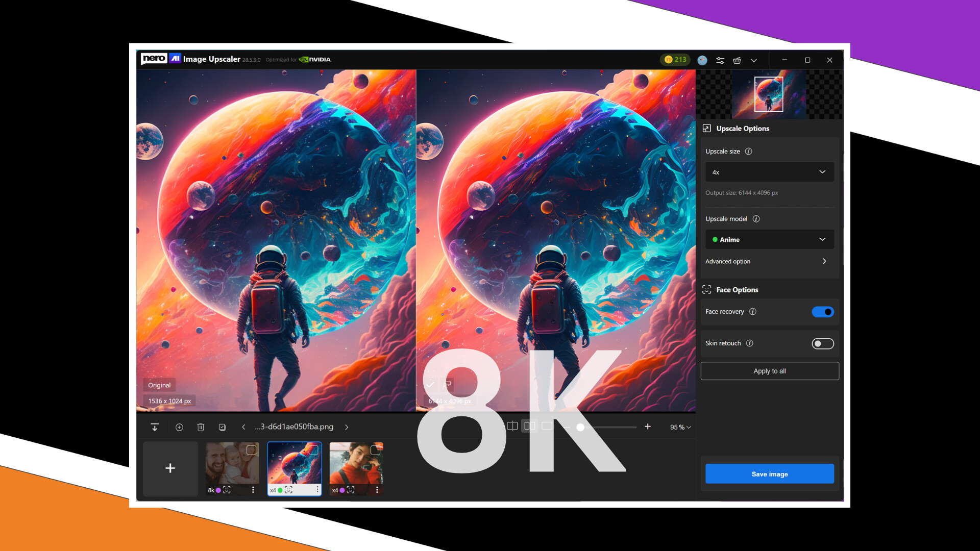The width and height of the screenshot is (980, 551).
Task: Disable Face recovery toggle
Action: pos(823,312)
